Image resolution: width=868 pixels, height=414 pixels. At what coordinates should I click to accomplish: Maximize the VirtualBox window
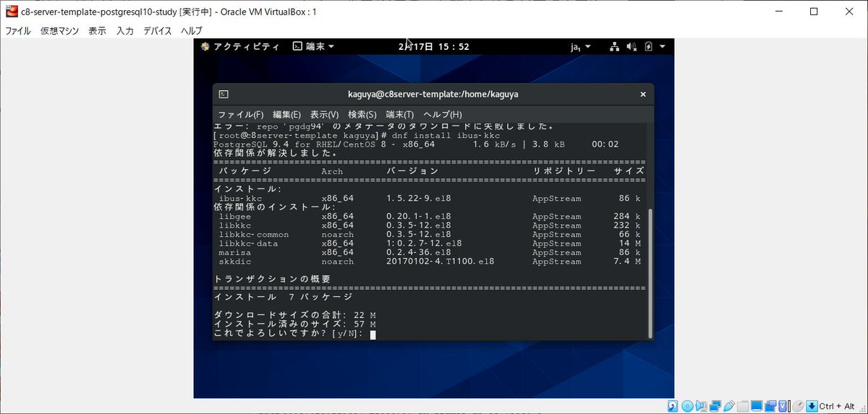[x=814, y=12]
